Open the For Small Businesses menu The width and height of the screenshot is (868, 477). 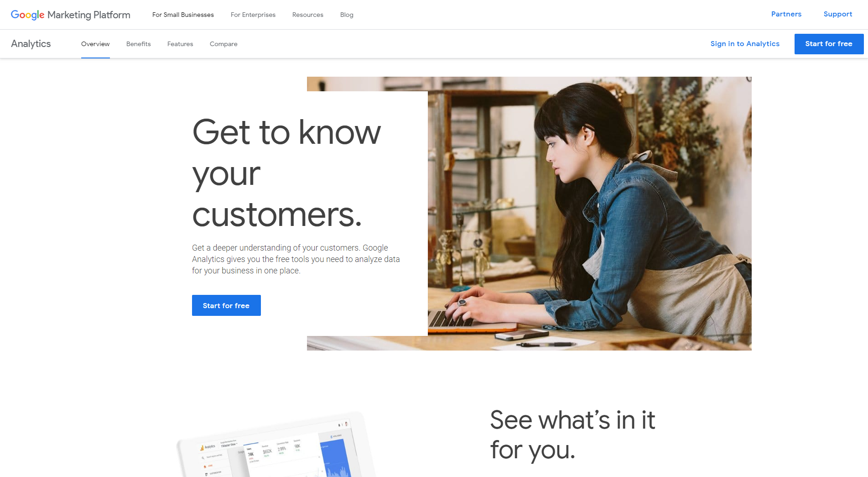pos(183,15)
